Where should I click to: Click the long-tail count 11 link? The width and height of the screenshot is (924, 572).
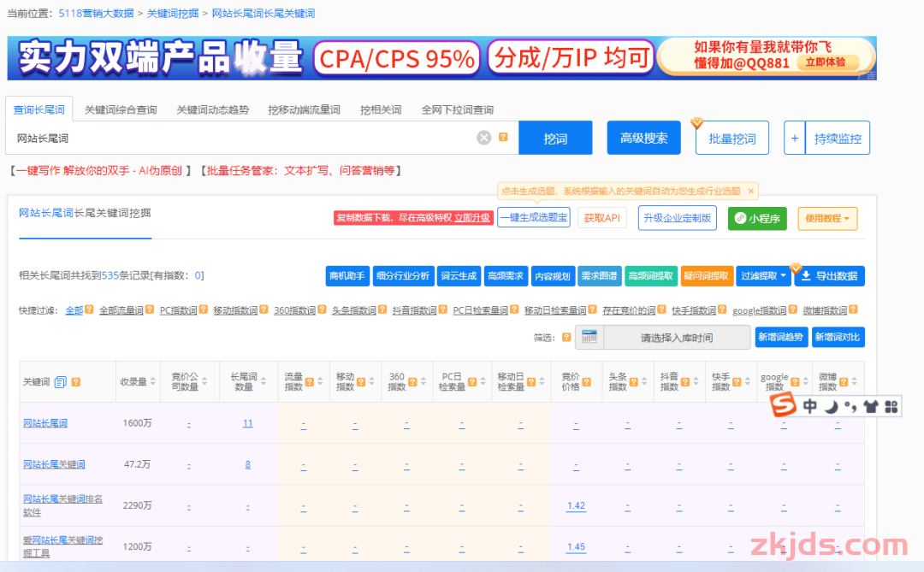pyautogui.click(x=247, y=423)
